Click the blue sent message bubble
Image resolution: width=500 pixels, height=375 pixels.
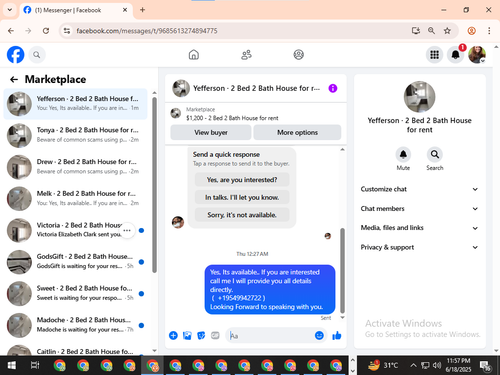(270, 289)
